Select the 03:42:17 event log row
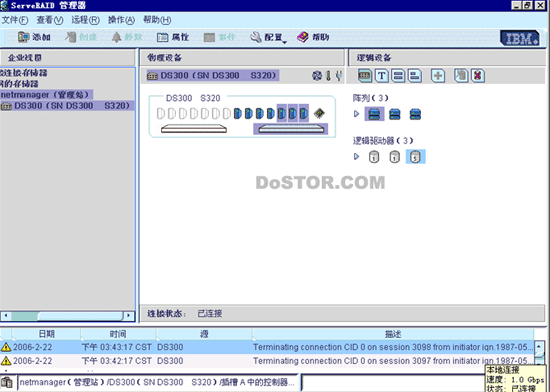 267,361
